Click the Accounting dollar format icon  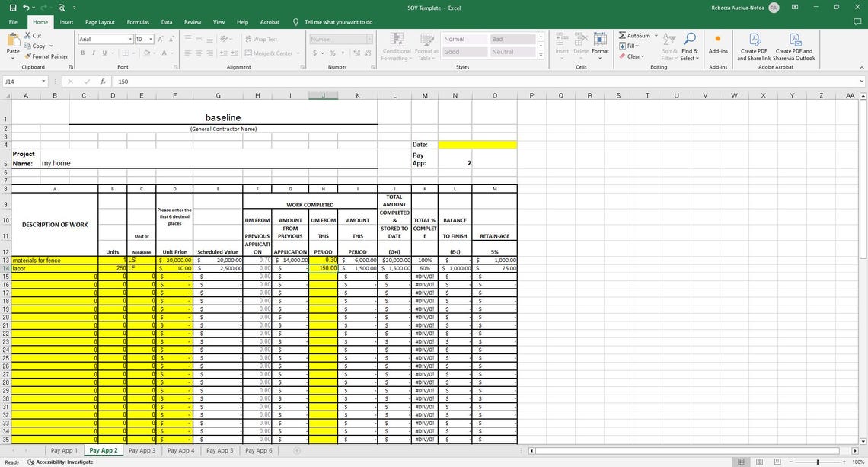point(314,53)
